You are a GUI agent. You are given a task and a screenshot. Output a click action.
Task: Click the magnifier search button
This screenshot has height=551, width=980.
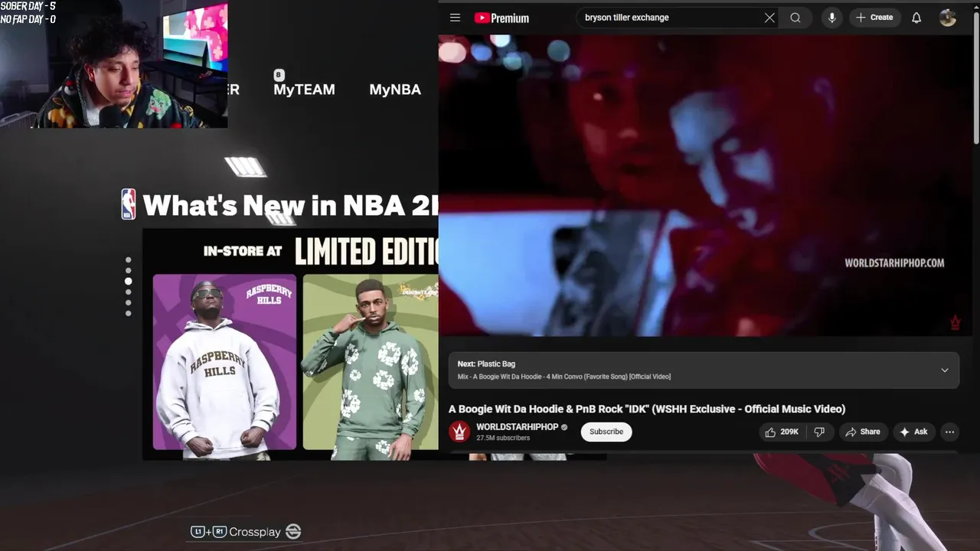tap(795, 18)
